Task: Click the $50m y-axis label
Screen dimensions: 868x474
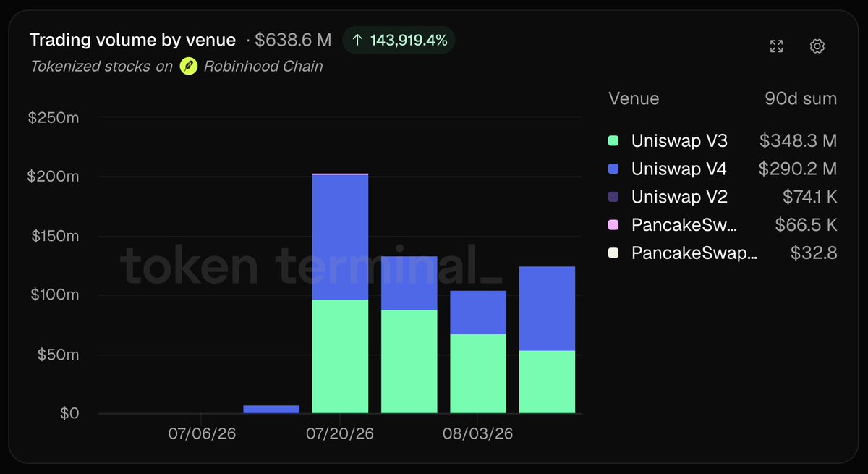Action: [x=57, y=355]
